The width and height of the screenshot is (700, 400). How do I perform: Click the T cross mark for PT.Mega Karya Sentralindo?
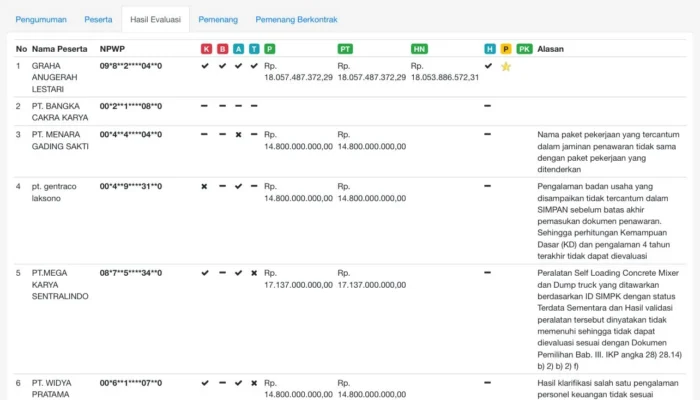pyautogui.click(x=254, y=273)
